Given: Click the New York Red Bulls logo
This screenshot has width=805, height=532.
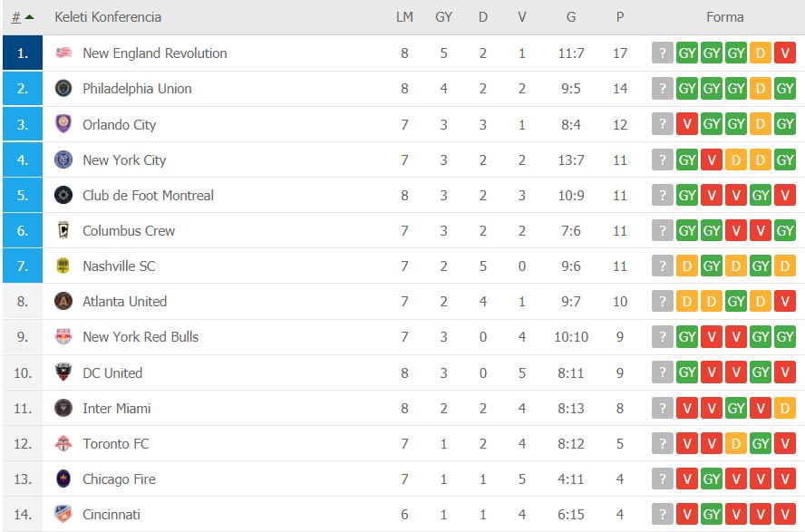Looking at the screenshot, I should click(63, 336).
